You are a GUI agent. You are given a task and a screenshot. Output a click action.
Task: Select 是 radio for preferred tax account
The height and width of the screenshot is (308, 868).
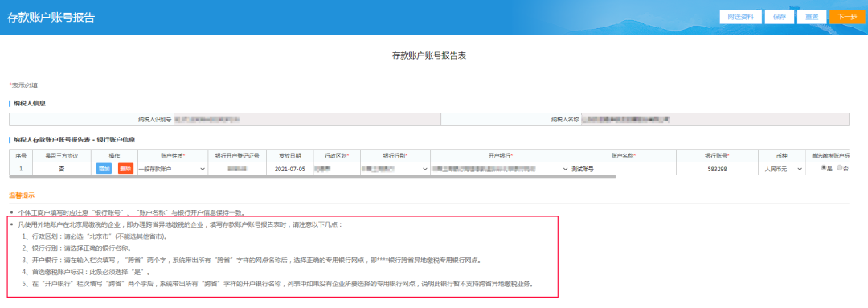pos(824,168)
